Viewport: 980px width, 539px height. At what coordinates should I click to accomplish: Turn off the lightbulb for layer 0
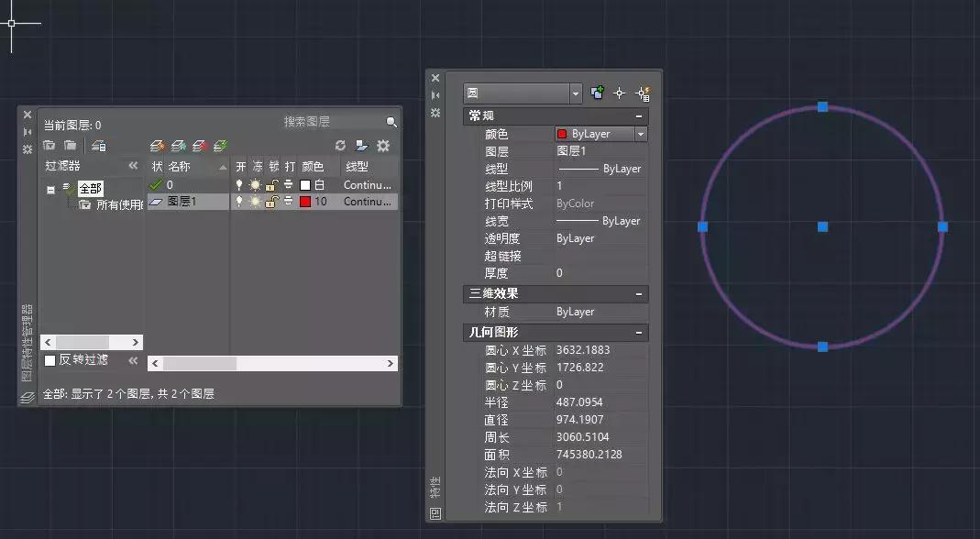[239, 183]
